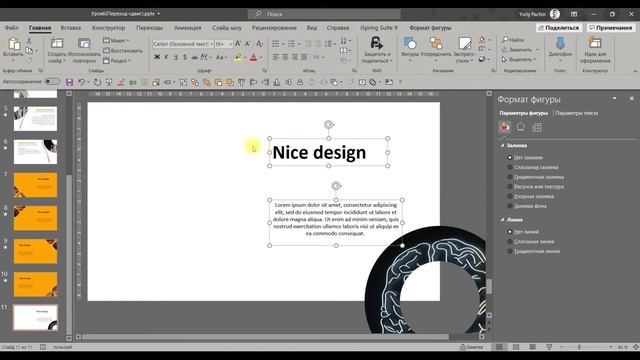Click Reset (Восстановить) slide button
The width and height of the screenshot is (640, 360).
point(123,51)
